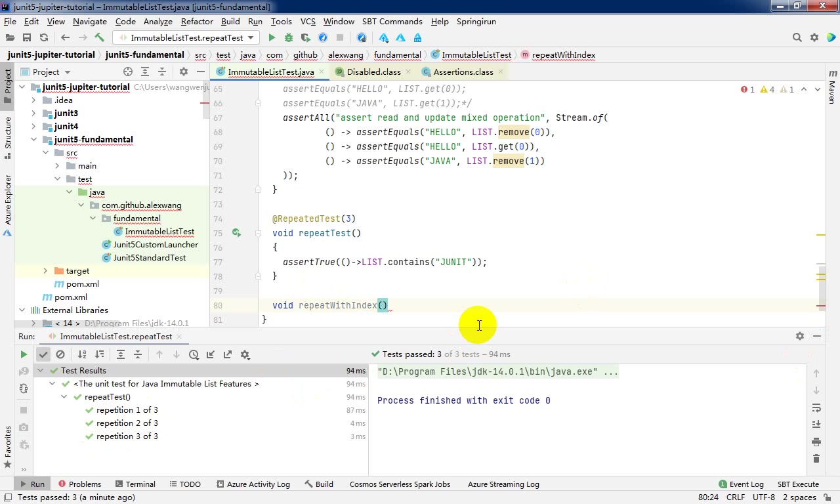Viewport: 840px width, 504px height.
Task: Run ImmutableListTest.repeatTest from main toolbar
Action: 272,37
